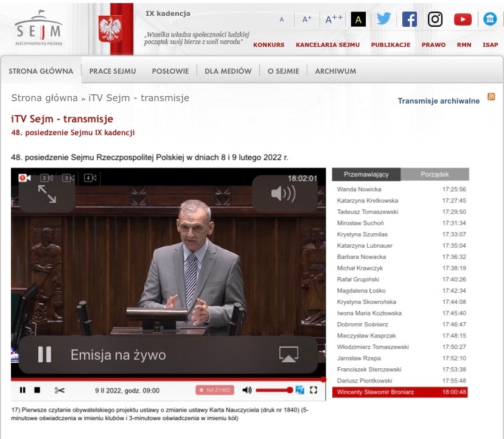
Task: Click the scissors clip icon in player
Action: [x=59, y=390]
